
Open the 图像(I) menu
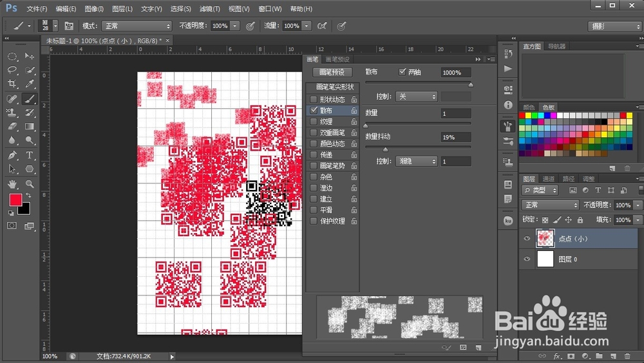(94, 8)
